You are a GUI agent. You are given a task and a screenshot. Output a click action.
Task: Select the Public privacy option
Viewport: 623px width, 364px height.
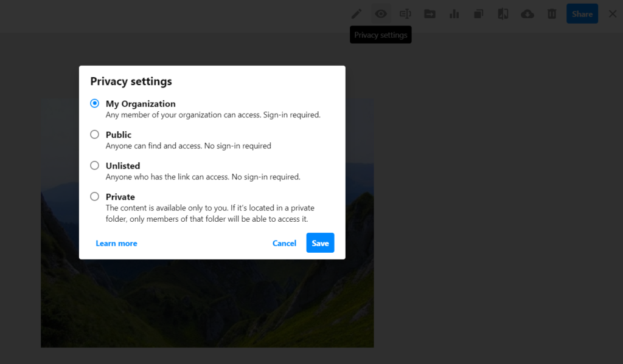pos(95,134)
